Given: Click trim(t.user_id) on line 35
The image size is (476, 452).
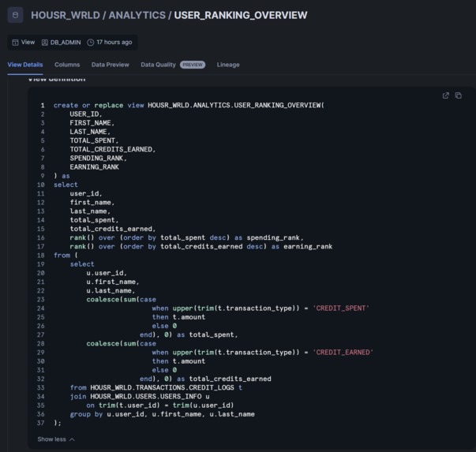Looking at the screenshot, I should click(x=129, y=405).
